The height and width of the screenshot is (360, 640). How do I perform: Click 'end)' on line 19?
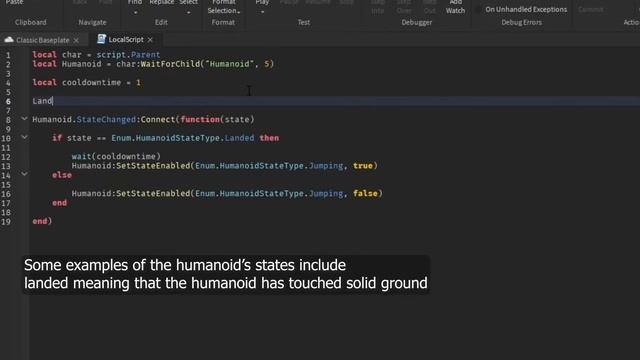[x=42, y=221]
